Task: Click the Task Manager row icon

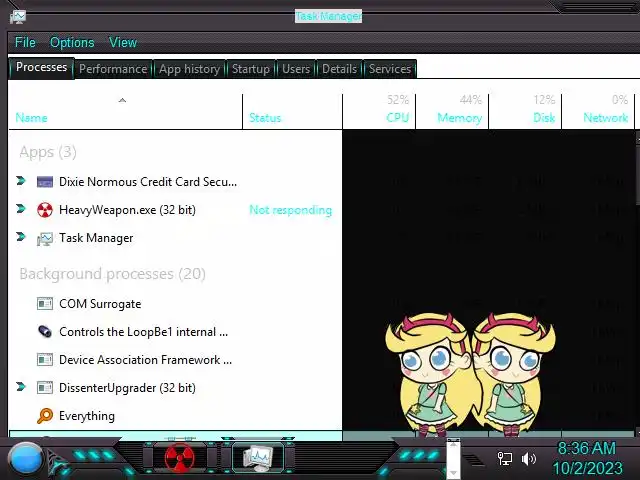Action: 45,238
